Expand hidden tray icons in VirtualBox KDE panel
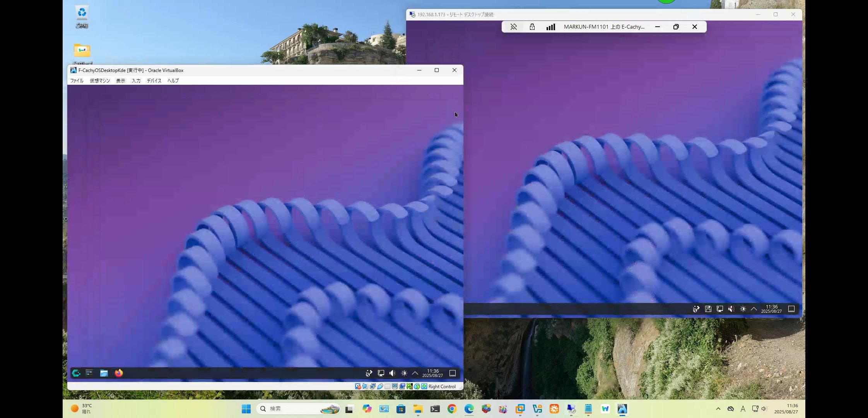This screenshot has height=418, width=868. click(x=415, y=373)
